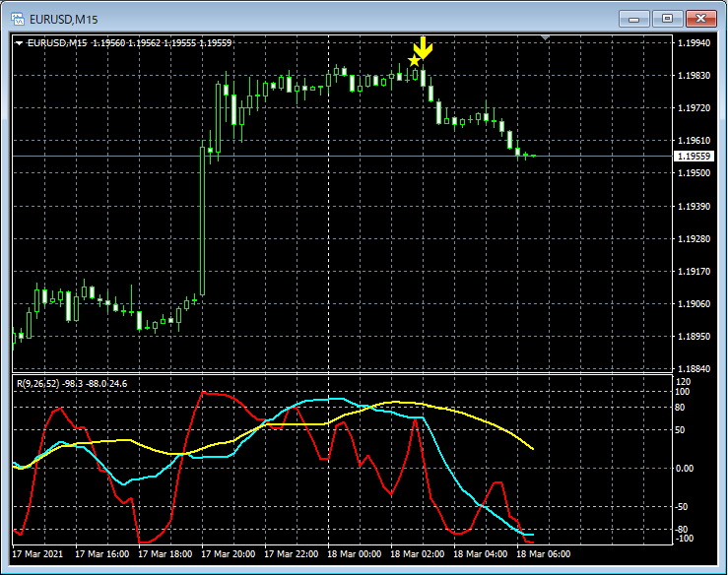
Task: Click the 1.19720 price axis label
Action: point(694,108)
